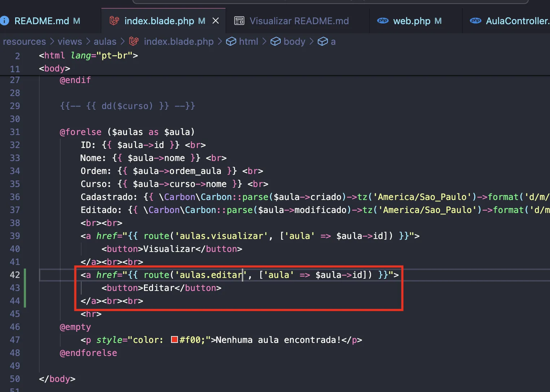The height and width of the screenshot is (392, 550).
Task: Click the PHP icon on AulaController tab
Action: coord(475,21)
